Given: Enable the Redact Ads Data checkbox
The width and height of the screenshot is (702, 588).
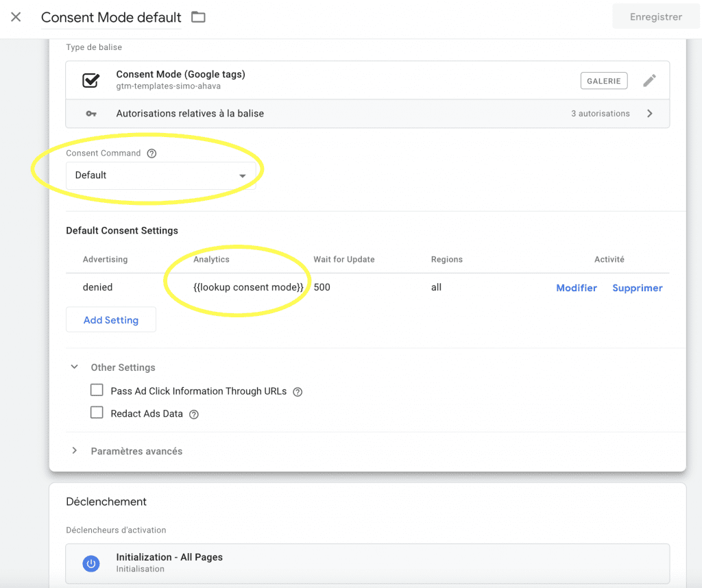Looking at the screenshot, I should (97, 413).
